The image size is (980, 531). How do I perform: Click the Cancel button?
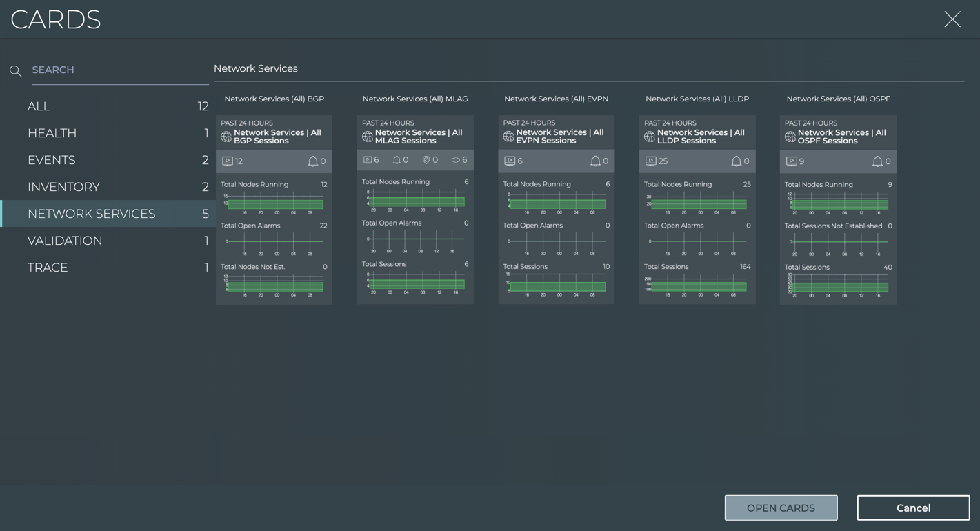coord(913,508)
